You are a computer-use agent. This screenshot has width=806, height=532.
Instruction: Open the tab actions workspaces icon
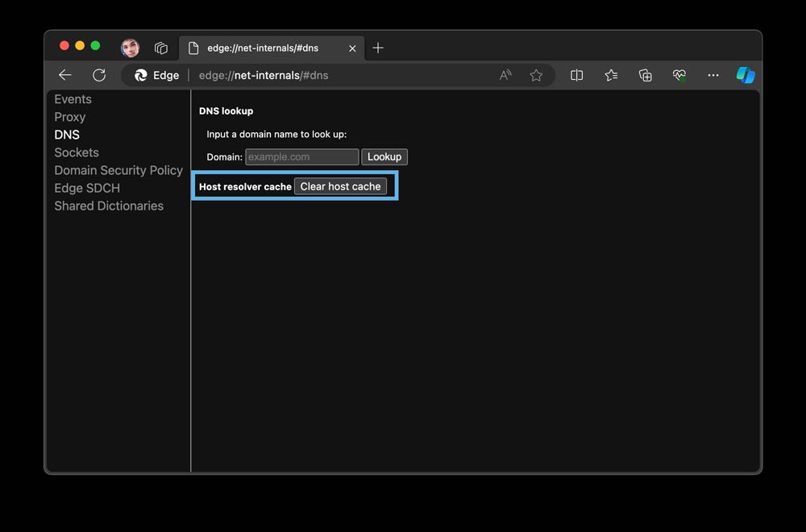click(x=161, y=48)
